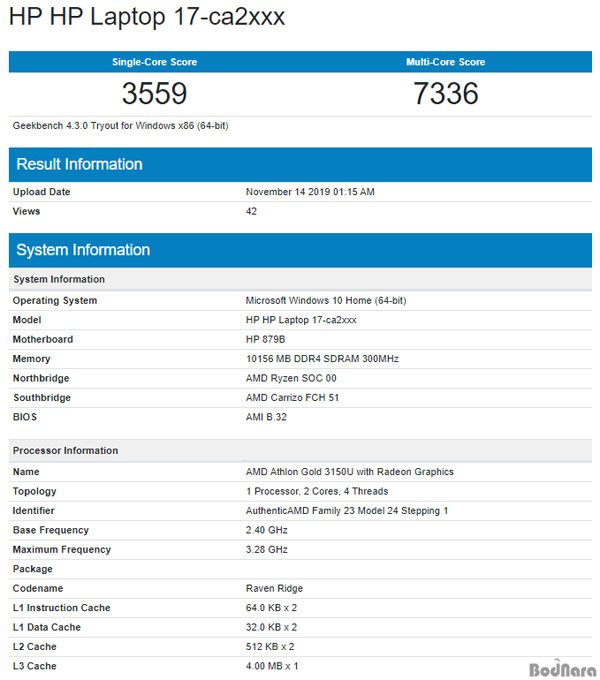Viewport: 600px width, 680px height.
Task: Select 512 KB x 2 cache value
Action: pos(270,647)
